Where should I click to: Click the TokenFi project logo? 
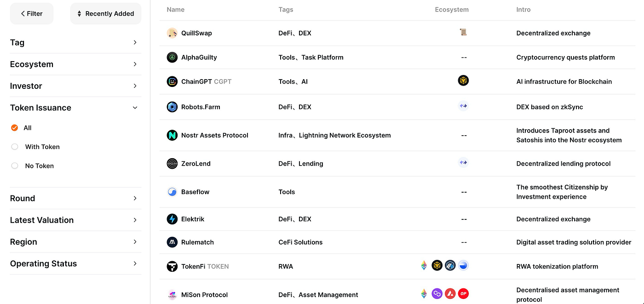(x=172, y=266)
